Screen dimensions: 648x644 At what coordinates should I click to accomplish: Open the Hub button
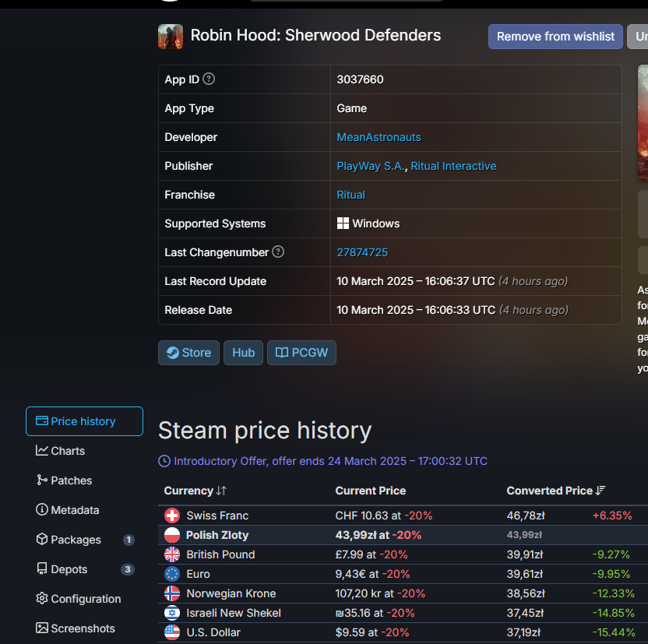coord(244,353)
